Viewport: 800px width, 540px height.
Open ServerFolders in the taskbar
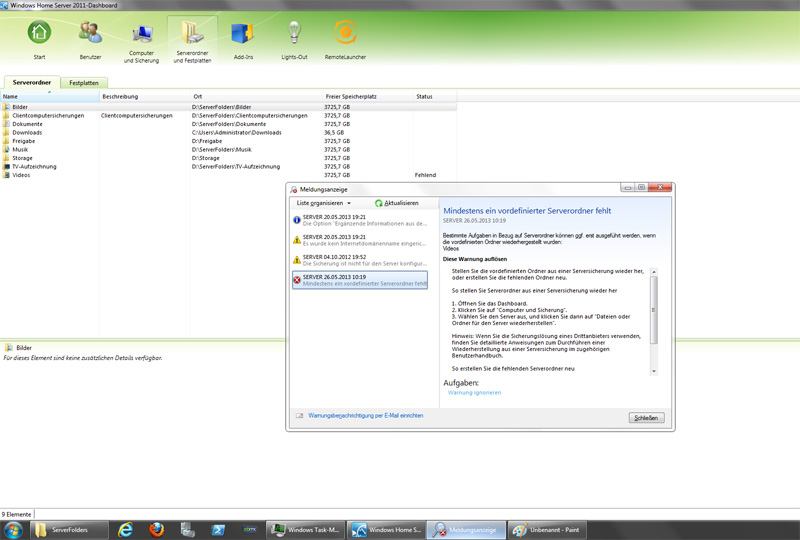[69, 530]
